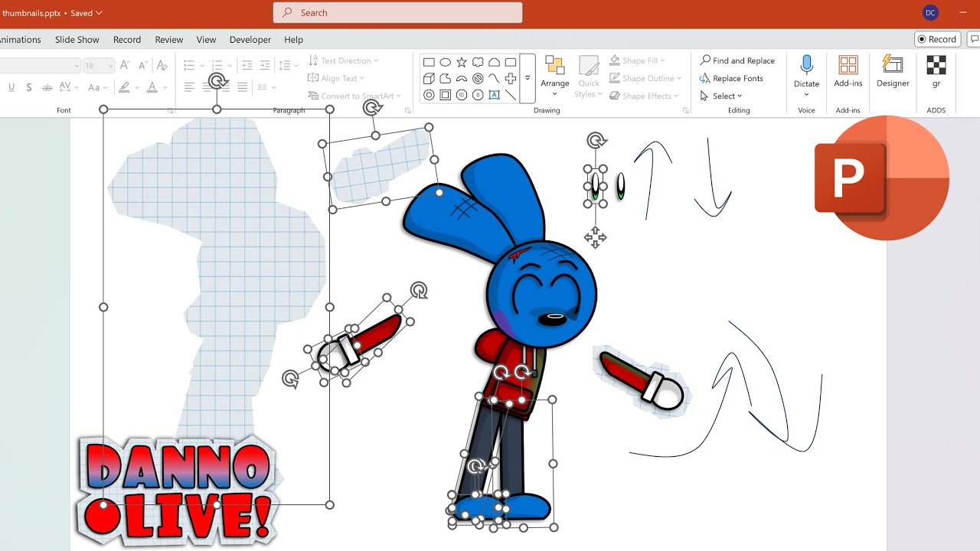Toggle Underline formatting
This screenshot has width=980, height=551.
(x=11, y=87)
